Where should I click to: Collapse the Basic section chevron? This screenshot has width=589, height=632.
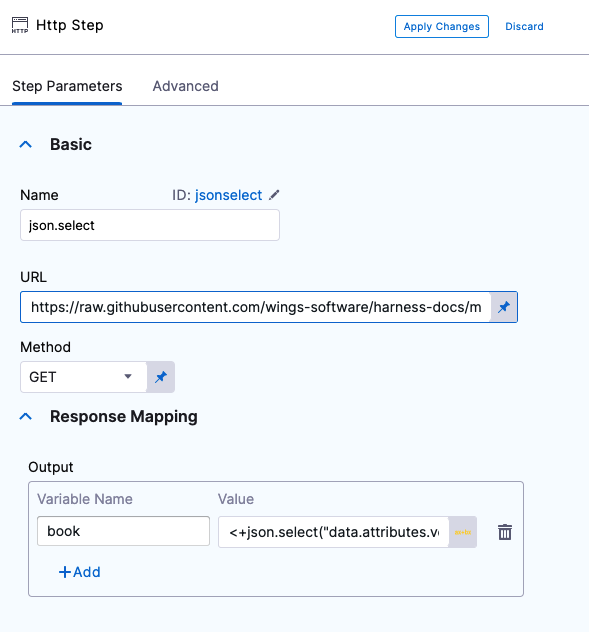coord(26,144)
